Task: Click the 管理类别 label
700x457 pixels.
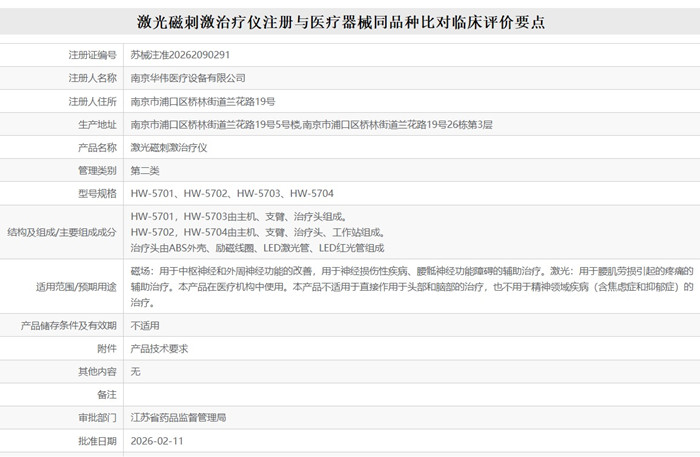Action: [97, 170]
